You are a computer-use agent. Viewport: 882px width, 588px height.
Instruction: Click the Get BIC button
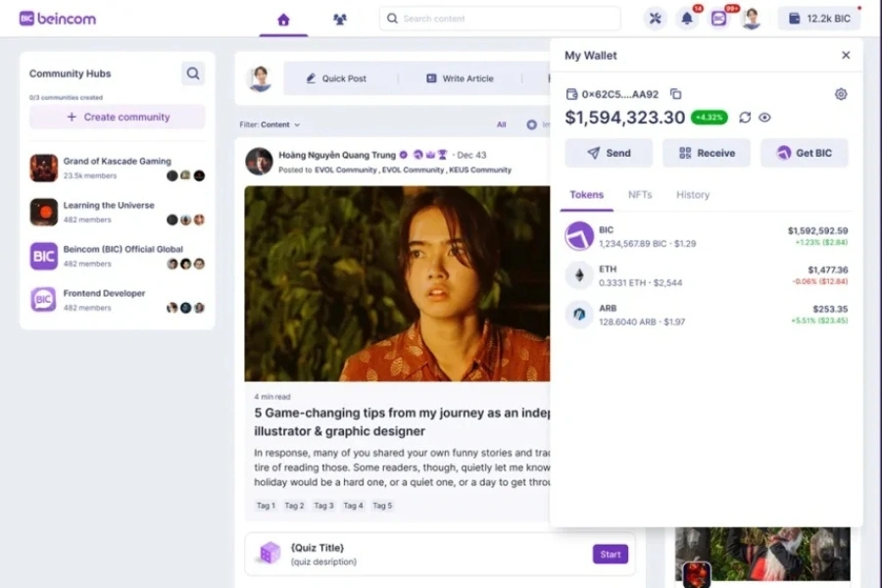coord(805,153)
